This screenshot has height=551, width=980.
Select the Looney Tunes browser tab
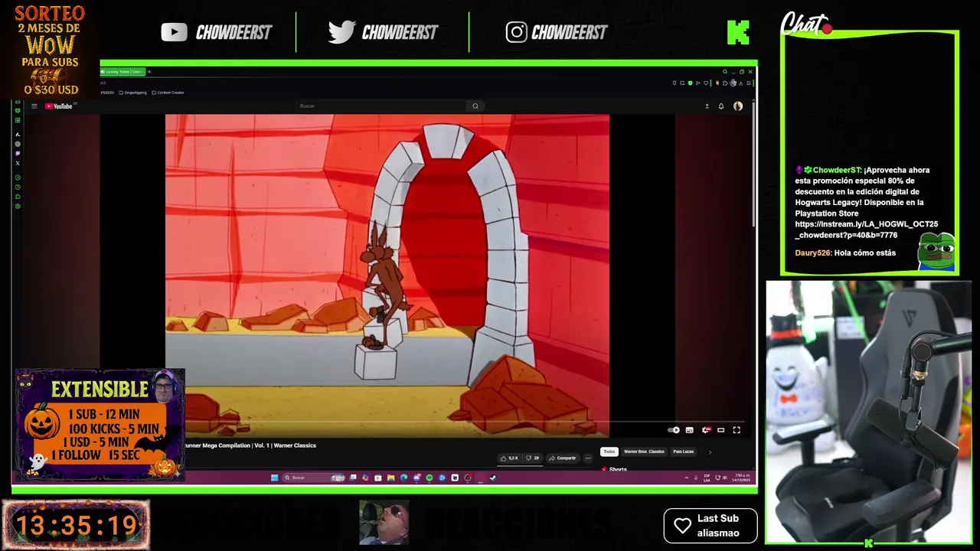click(x=122, y=72)
